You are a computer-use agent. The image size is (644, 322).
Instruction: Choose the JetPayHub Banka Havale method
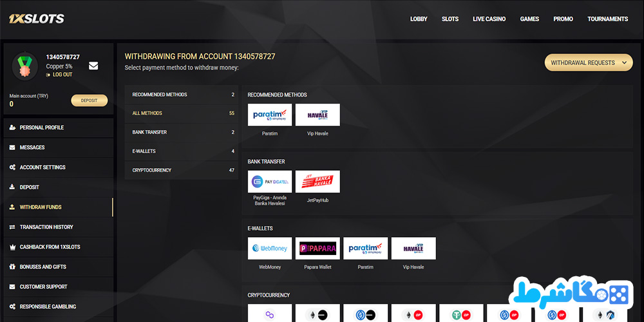coord(317,182)
